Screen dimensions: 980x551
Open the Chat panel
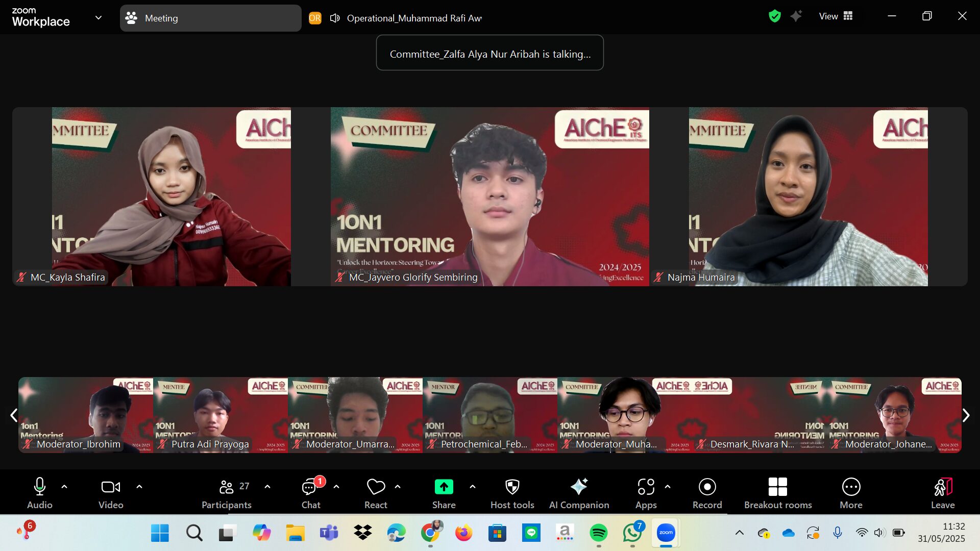click(x=310, y=493)
